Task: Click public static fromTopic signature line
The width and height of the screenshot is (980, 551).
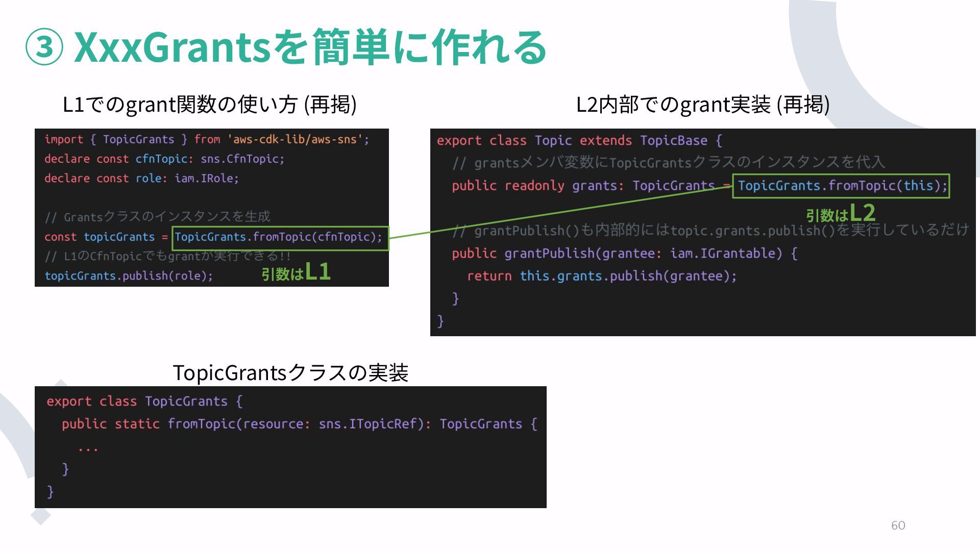Action: coord(299,424)
